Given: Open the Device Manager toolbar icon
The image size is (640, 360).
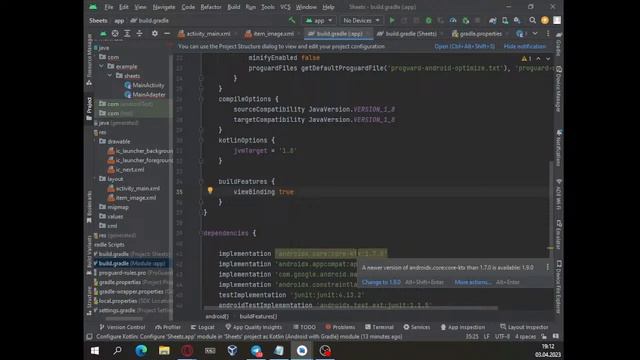Looking at the screenshot, I should pyautogui.click(x=505, y=20).
